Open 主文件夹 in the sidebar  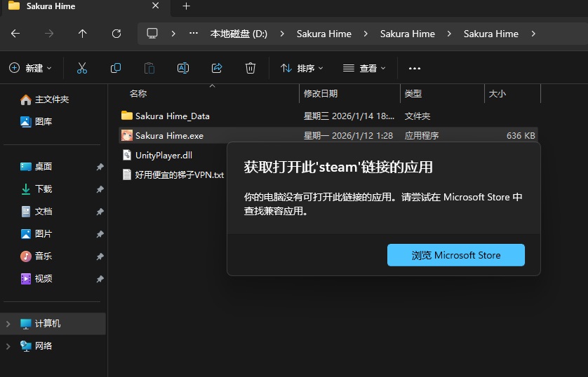coord(52,100)
